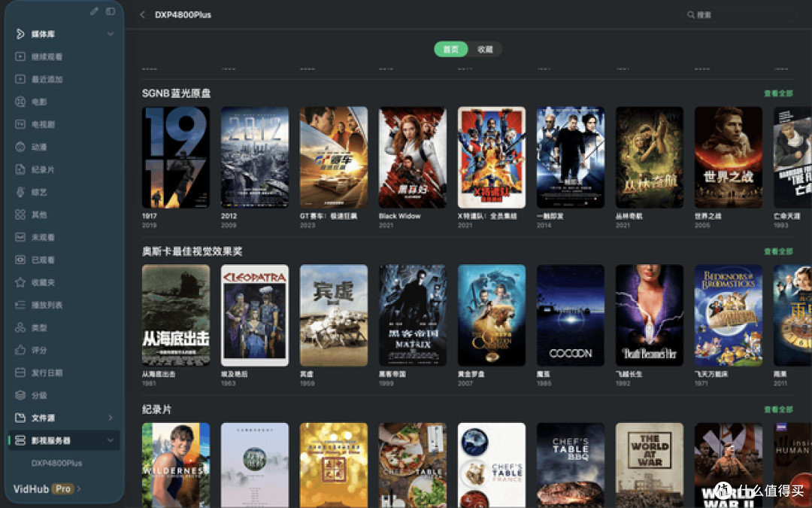The width and height of the screenshot is (812, 508).
Task: Click the pencil edit icon in sidebar header
Action: click(x=94, y=11)
